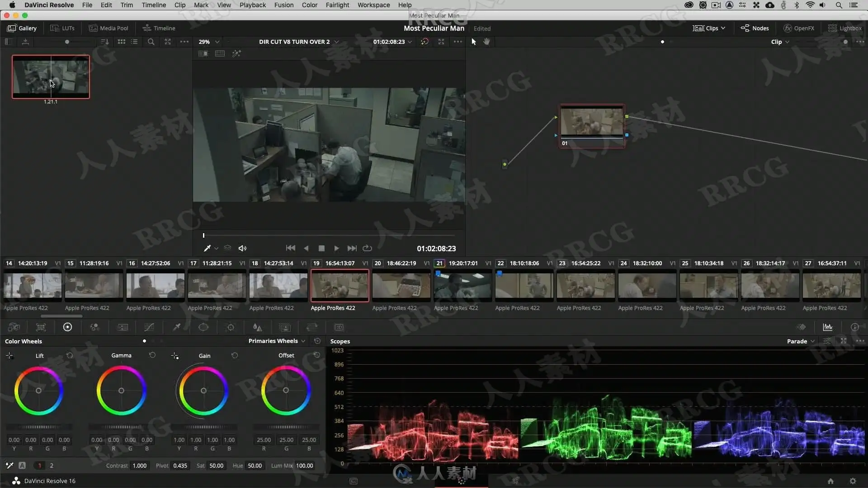This screenshot has height=488, width=868.
Task: Toggle the Gallery panel
Action: 22,28
